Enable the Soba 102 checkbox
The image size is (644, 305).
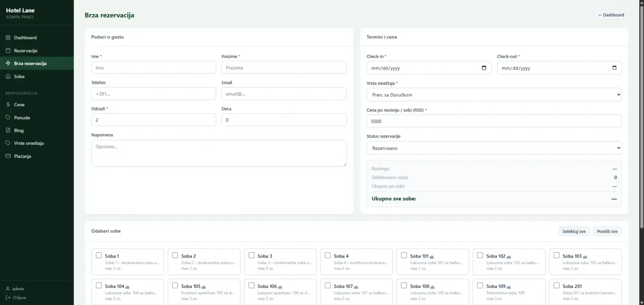click(480, 255)
